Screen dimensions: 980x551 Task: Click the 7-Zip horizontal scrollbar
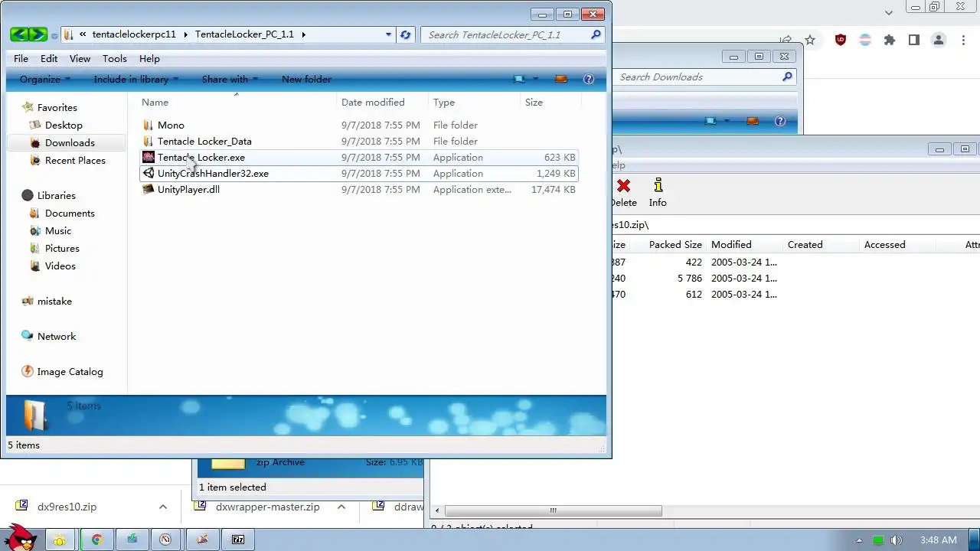coord(553,510)
